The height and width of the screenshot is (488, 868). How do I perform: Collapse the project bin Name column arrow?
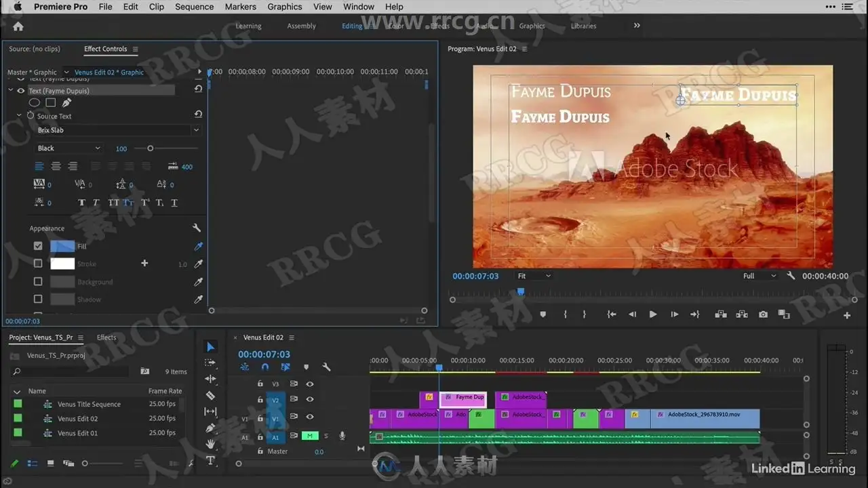(x=17, y=391)
